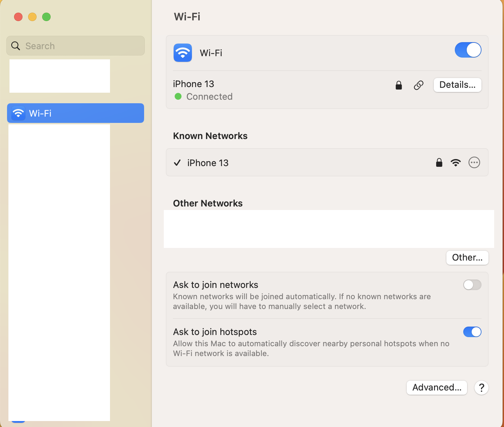Viewport: 504px width, 427px height.
Task: Click lock icon in Known Networks row
Action: (x=439, y=162)
